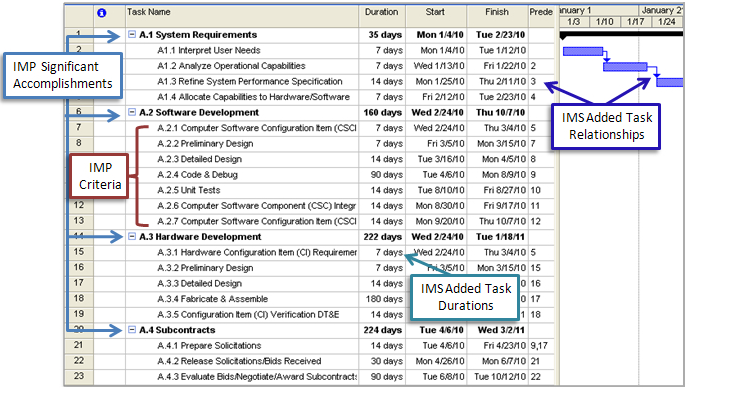
Task: Click the black A.1 summary bar in the chart
Action: pyautogui.click(x=620, y=34)
